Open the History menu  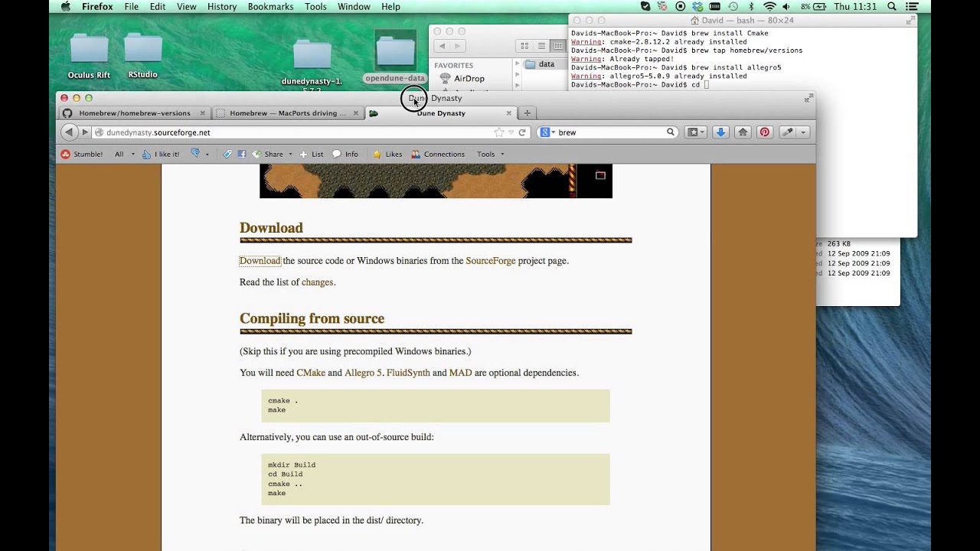[222, 7]
